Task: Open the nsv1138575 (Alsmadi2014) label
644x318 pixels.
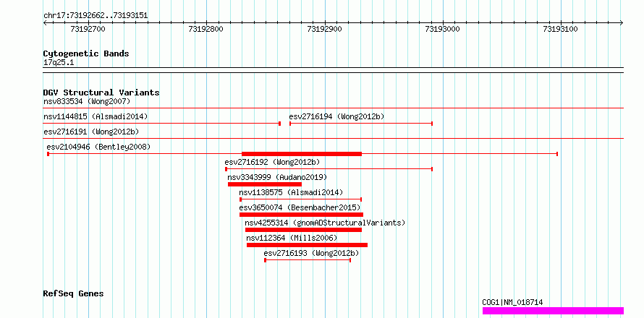Action: [x=291, y=192]
